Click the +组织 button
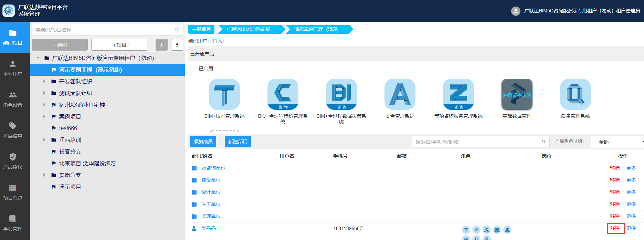Image resolution: width=644 pixels, height=240 pixels. (x=60, y=45)
